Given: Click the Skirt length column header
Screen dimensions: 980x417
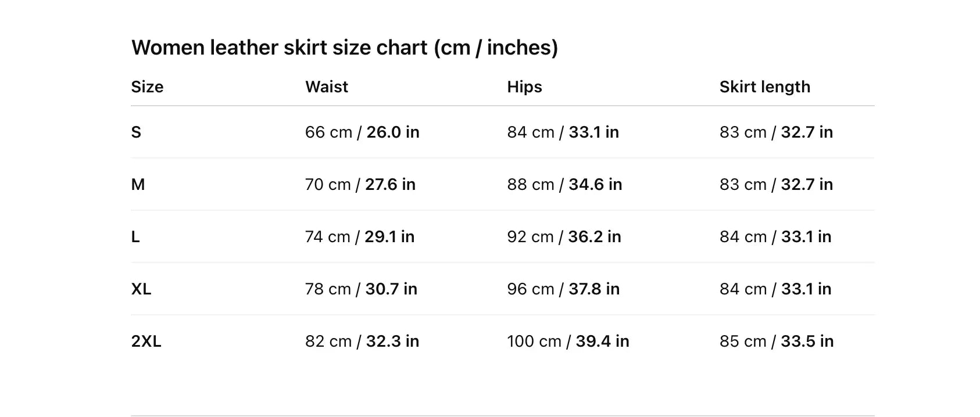Looking at the screenshot, I should pos(764,87).
